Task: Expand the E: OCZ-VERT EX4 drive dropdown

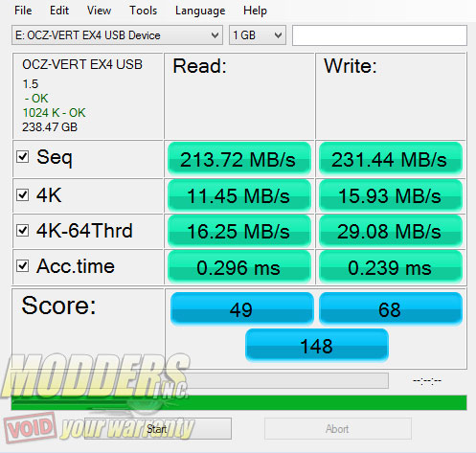Action: click(x=117, y=35)
